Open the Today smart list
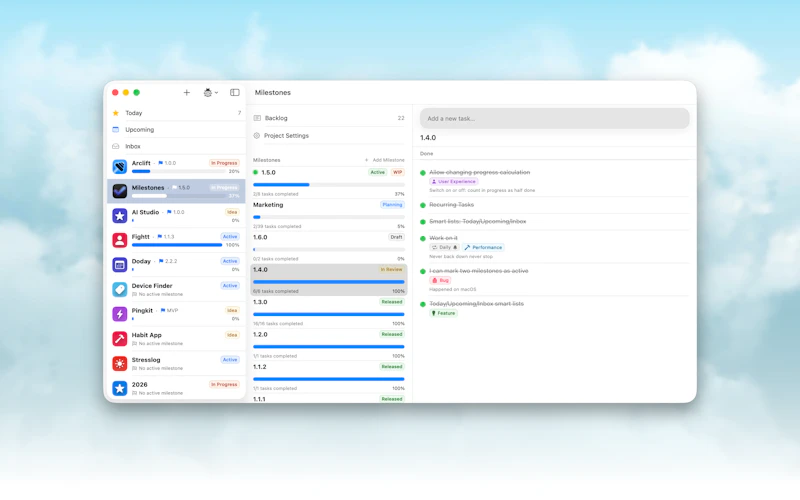 tap(177, 113)
